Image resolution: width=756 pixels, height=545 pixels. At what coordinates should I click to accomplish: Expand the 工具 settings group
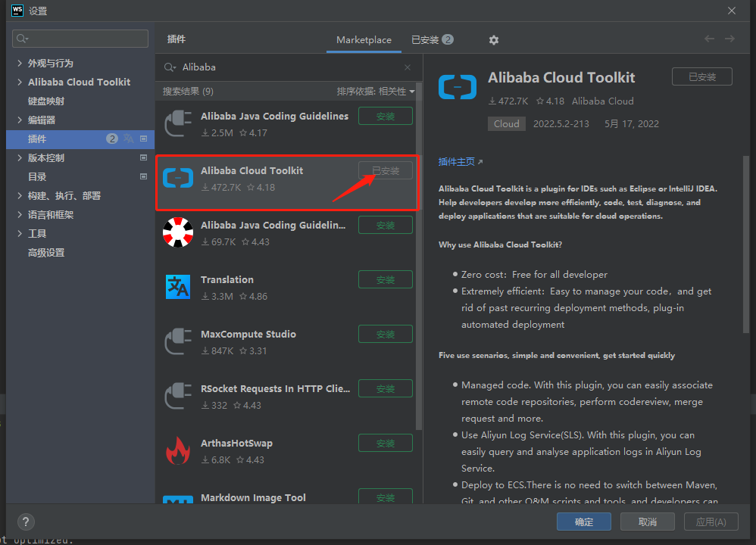pyautogui.click(x=20, y=234)
